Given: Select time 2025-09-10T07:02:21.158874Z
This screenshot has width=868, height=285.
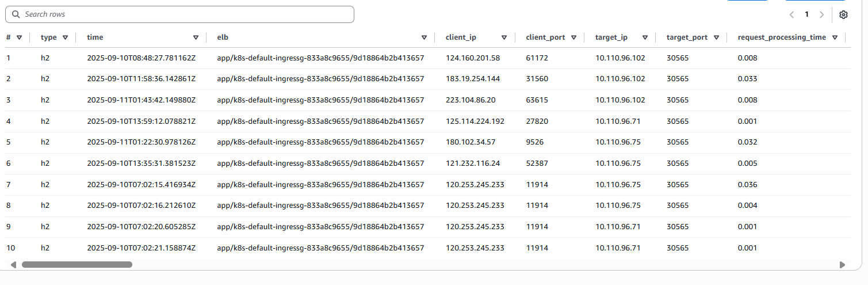Looking at the screenshot, I should point(142,248).
